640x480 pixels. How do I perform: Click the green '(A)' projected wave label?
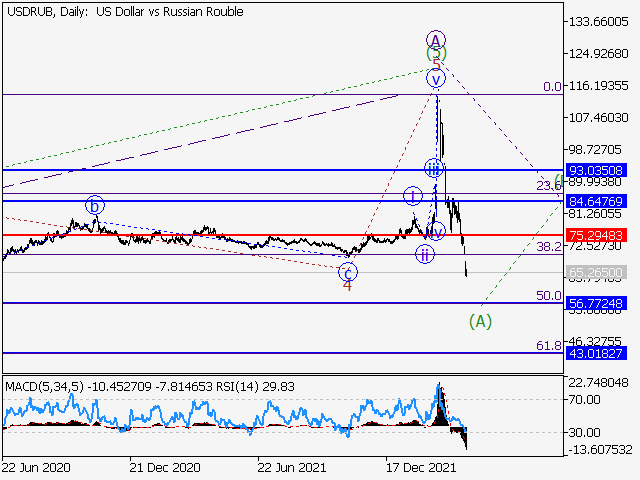click(x=480, y=322)
